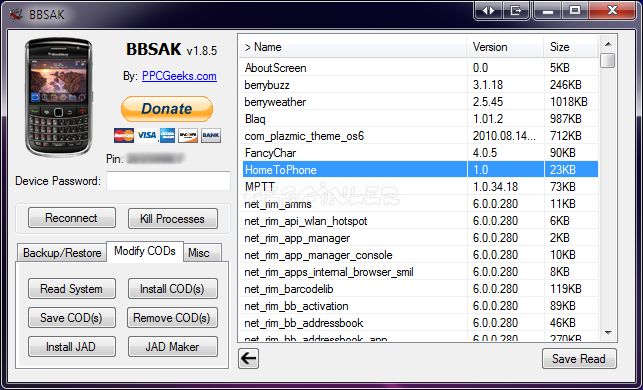
Task: Select the Blaq row
Action: click(x=419, y=119)
